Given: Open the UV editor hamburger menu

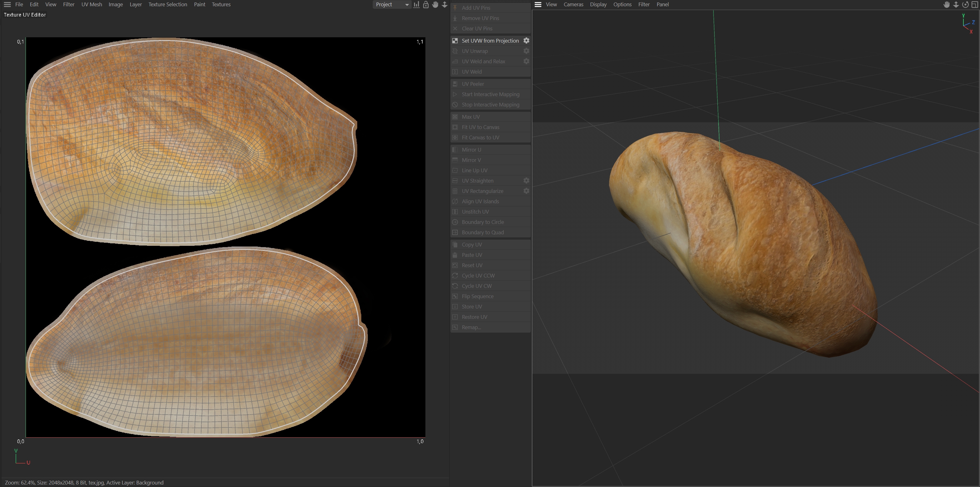Looking at the screenshot, I should click(x=7, y=5).
